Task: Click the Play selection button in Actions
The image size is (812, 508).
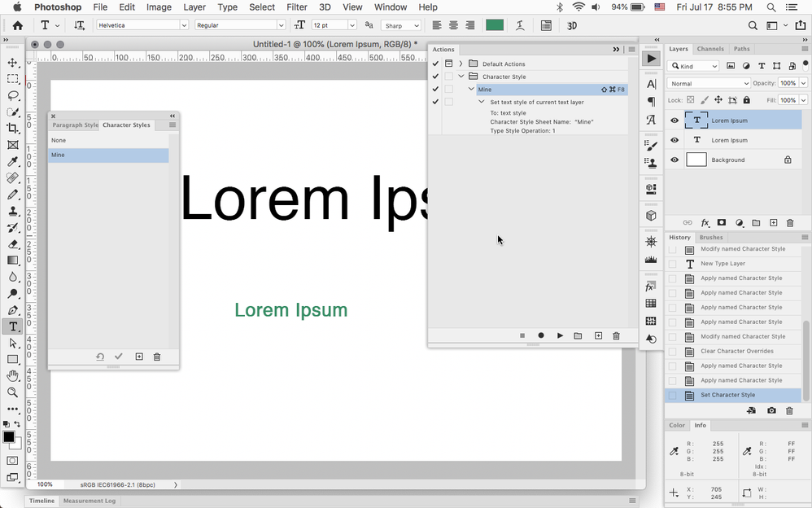Action: (560, 335)
